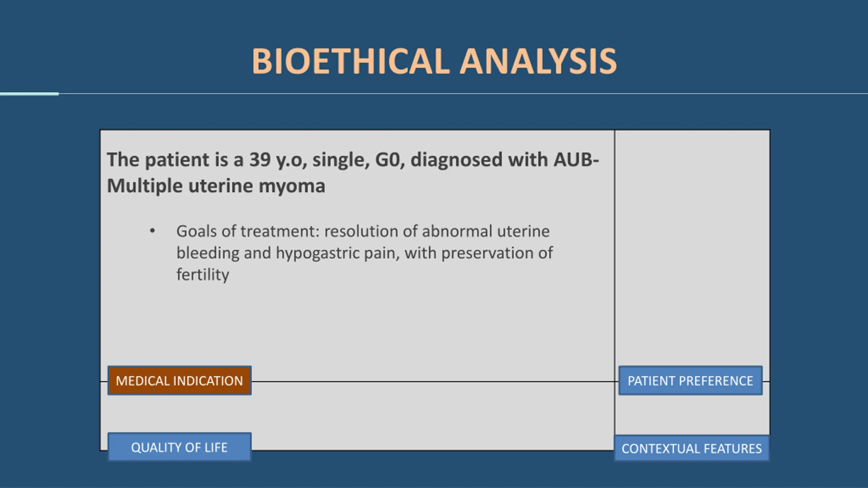Select the bold patient description heading
The height and width of the screenshot is (488, 868).
353,172
